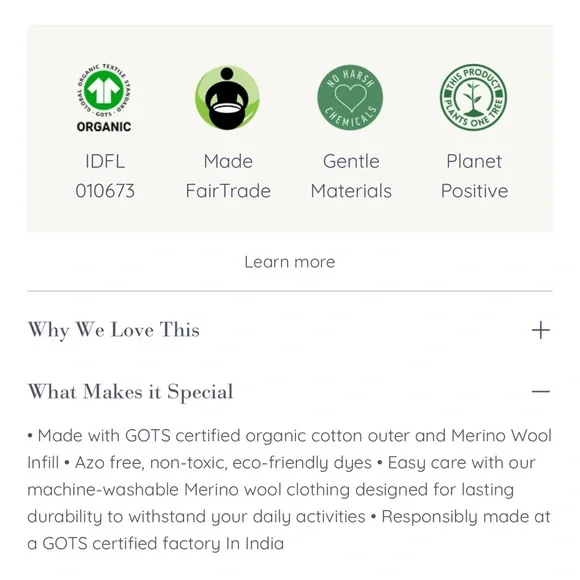This screenshot has width=580, height=580.
Task: Click the GOTS Organic certification logo
Action: click(x=104, y=98)
